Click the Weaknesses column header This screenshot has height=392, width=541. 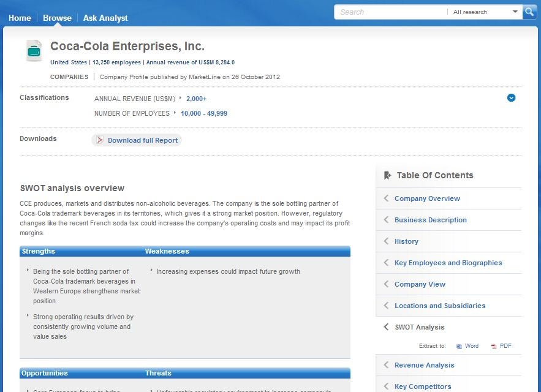coord(167,251)
